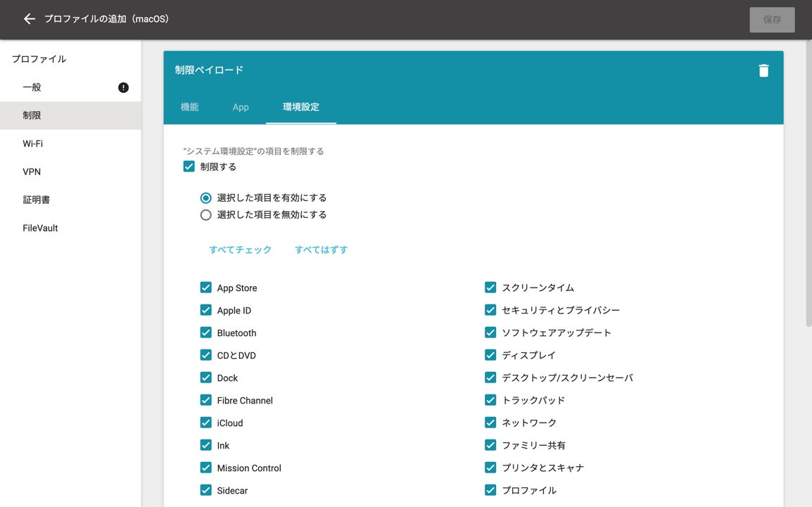The width and height of the screenshot is (812, 507).
Task: Uncheck the App Store checkbox
Action: pyautogui.click(x=205, y=288)
